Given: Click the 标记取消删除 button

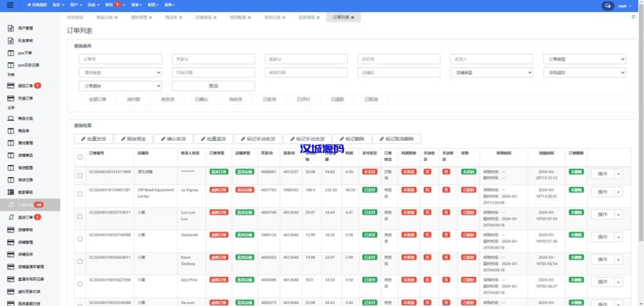Looking at the screenshot, I should 397,139.
